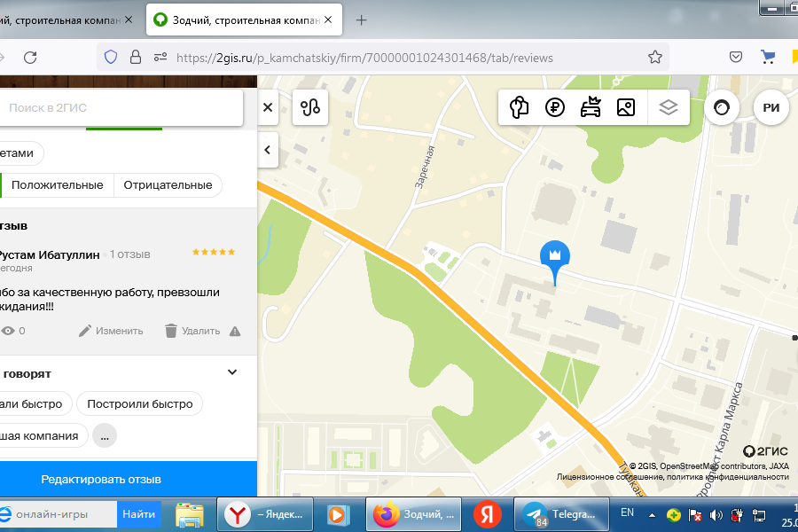Click the 2ГИС logo on map

point(765,451)
